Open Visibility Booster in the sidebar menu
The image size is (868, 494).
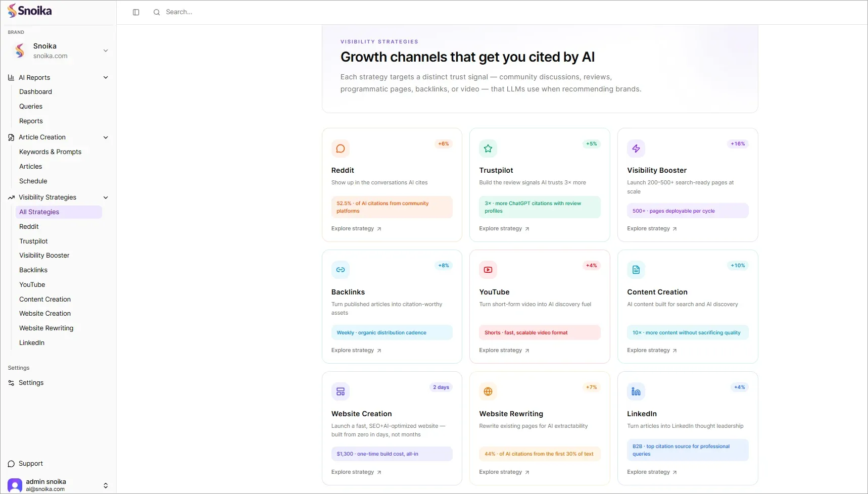click(44, 256)
